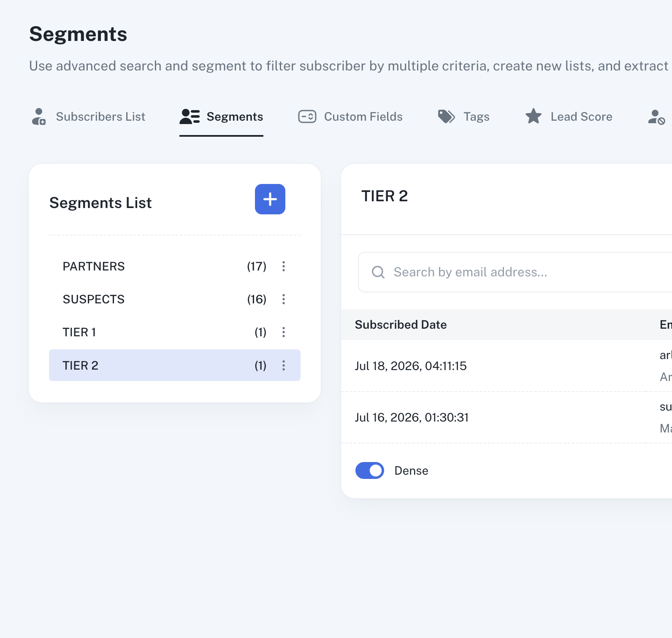Focus the search by email address field
Image resolution: width=672 pixels, height=638 pixels.
tap(515, 272)
